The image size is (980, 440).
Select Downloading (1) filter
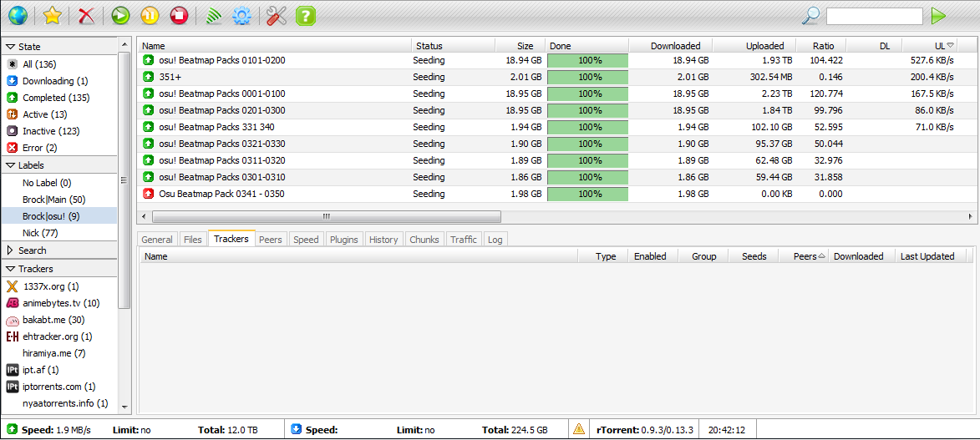pyautogui.click(x=58, y=81)
